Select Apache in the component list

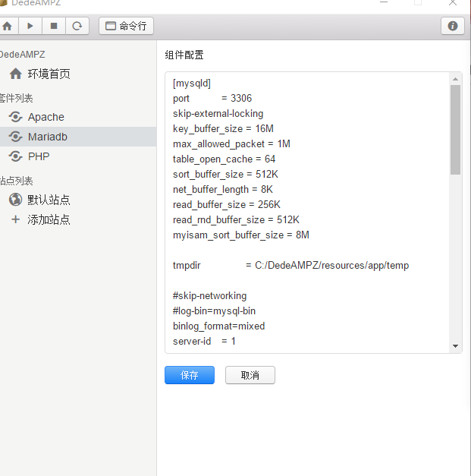pos(46,117)
